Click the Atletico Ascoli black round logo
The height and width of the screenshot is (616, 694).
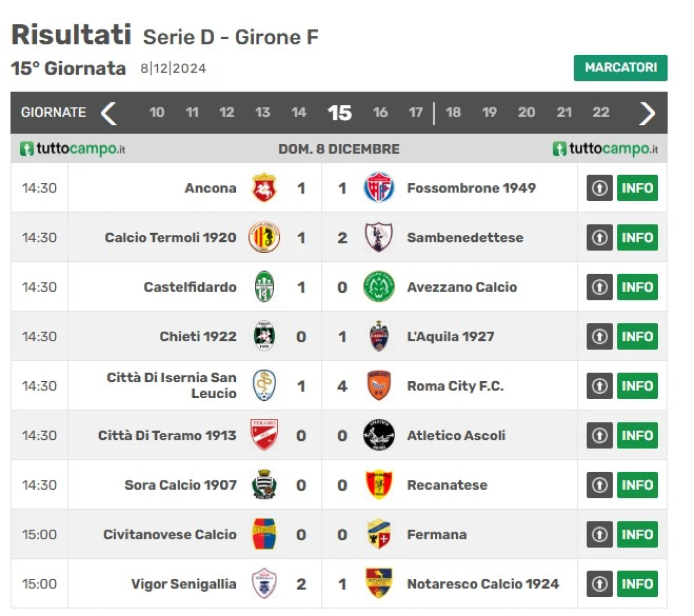point(378,435)
